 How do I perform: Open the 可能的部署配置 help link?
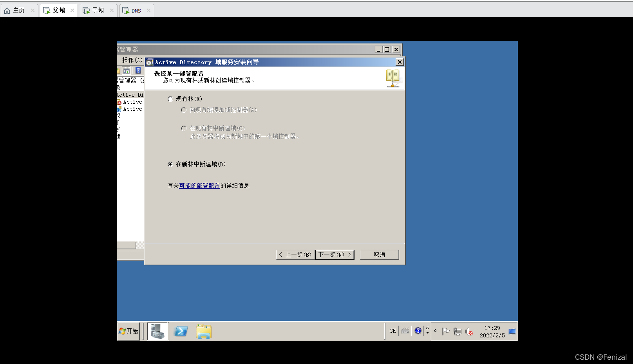coord(199,186)
